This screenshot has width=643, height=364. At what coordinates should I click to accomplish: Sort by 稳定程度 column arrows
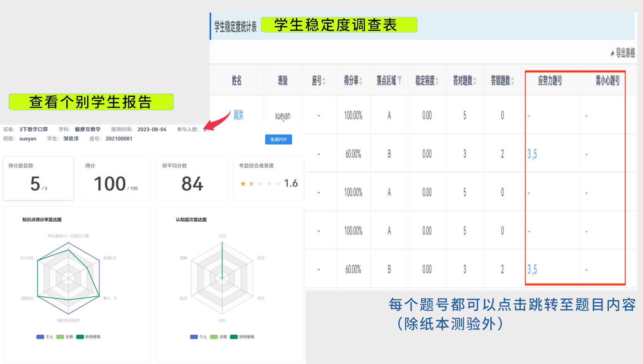pos(437,81)
